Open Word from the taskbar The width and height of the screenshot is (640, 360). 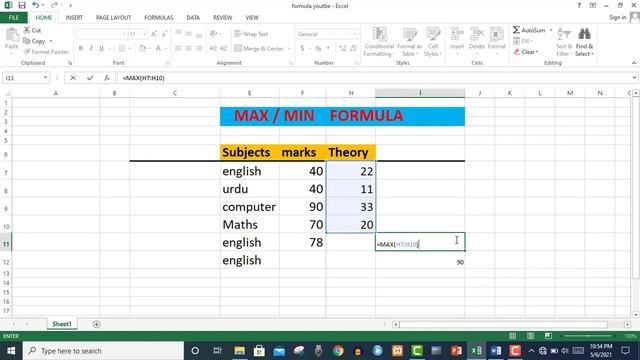[x=496, y=351]
